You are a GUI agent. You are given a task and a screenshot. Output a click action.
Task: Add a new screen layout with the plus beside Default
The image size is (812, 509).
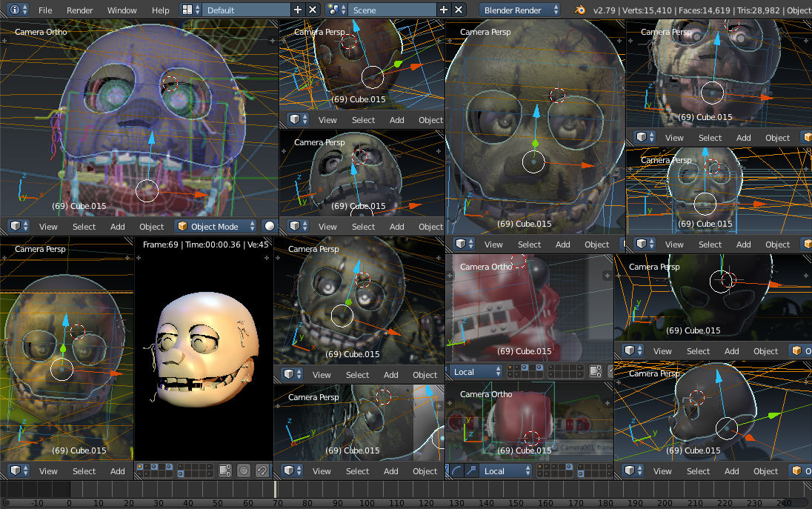click(297, 10)
